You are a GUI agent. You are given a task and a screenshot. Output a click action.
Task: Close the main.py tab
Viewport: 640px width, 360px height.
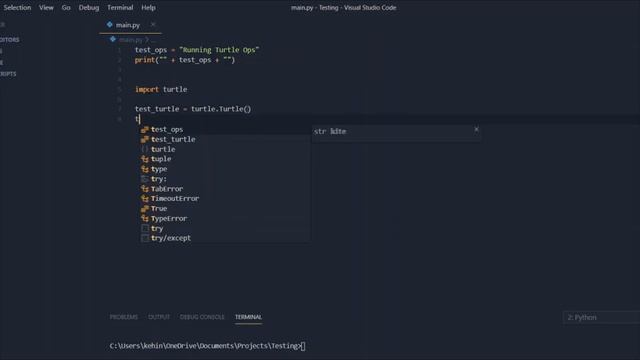click(153, 24)
